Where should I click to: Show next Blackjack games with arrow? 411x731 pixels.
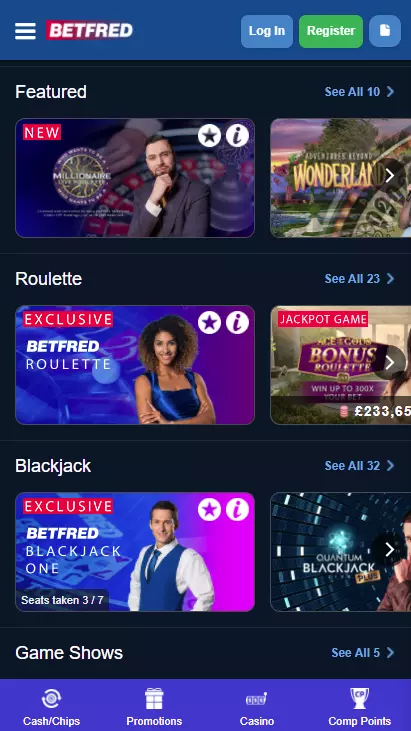390,550
